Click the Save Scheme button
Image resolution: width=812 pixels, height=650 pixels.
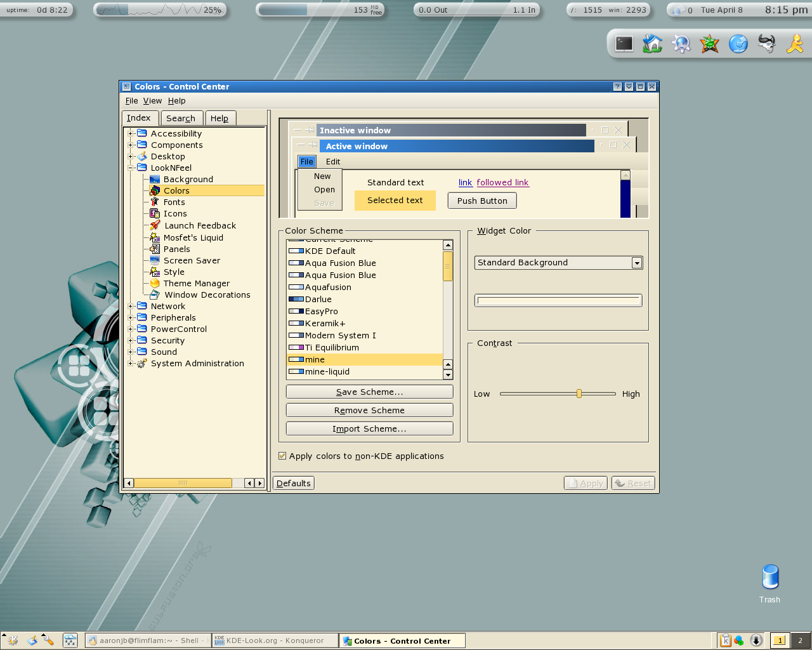pos(369,392)
